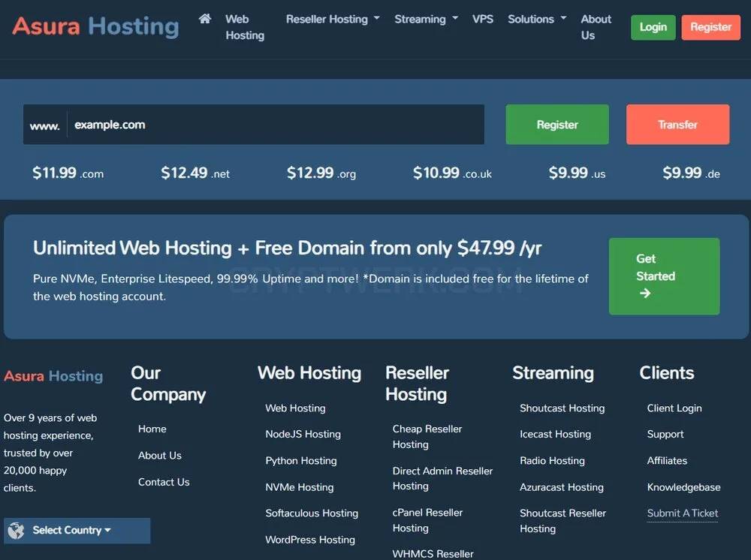Open the Icecast Hosting link

click(555, 434)
